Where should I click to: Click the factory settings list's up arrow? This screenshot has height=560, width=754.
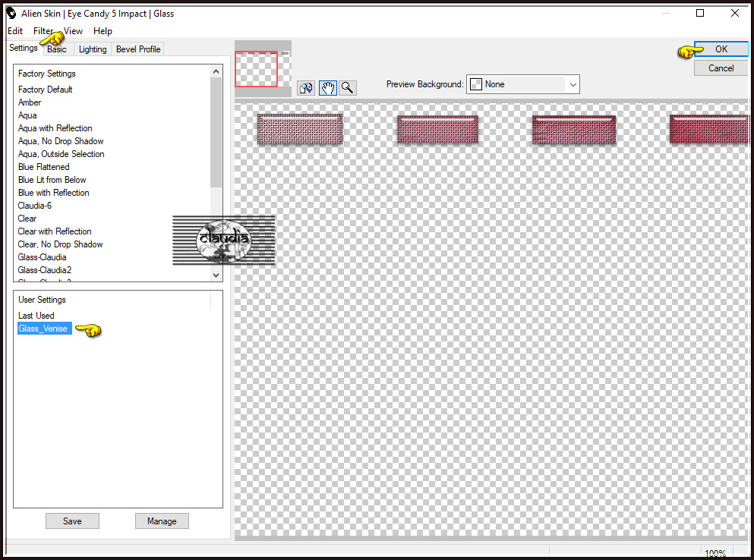pos(216,71)
